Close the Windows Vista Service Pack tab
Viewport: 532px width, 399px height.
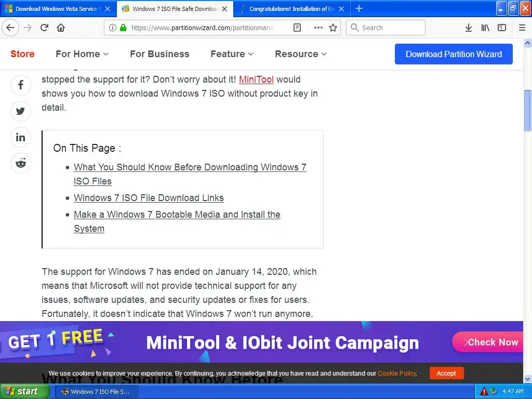[108, 9]
